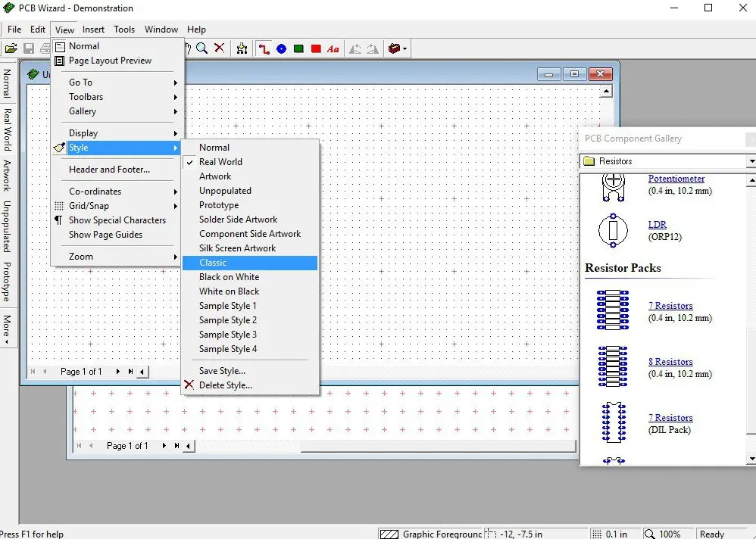The width and height of the screenshot is (756, 539).
Task: Toggle Show Page Guides option
Action: coord(105,235)
